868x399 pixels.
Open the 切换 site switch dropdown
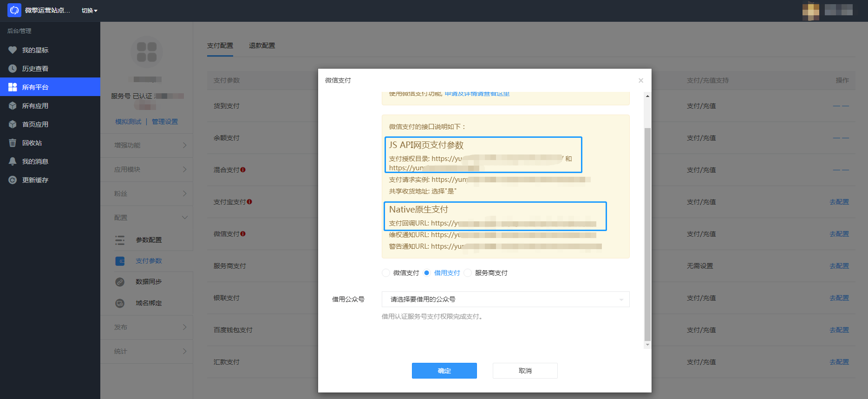90,11
